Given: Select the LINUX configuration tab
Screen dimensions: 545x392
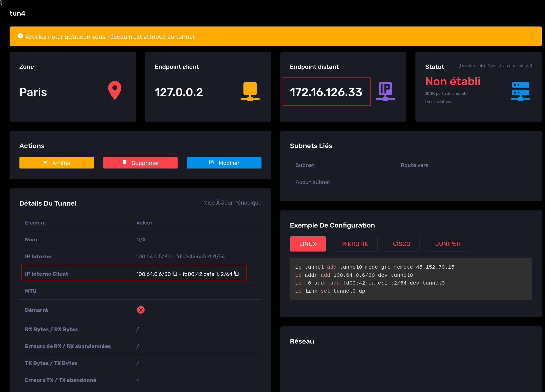Looking at the screenshot, I should [x=308, y=244].
